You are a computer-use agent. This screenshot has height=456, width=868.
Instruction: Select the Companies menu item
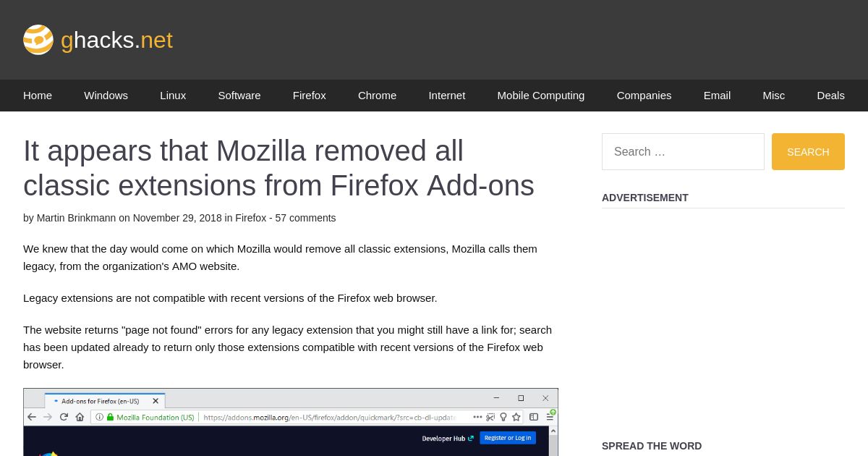tap(644, 96)
